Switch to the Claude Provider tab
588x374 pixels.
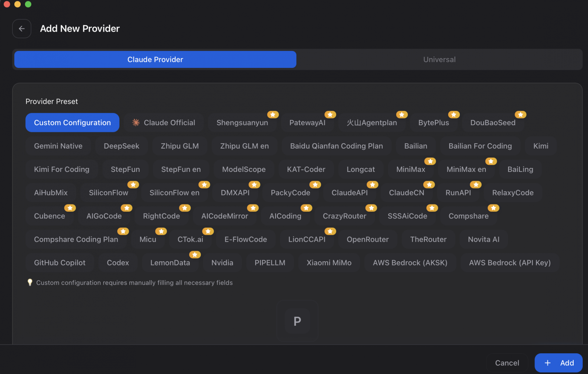(155, 60)
